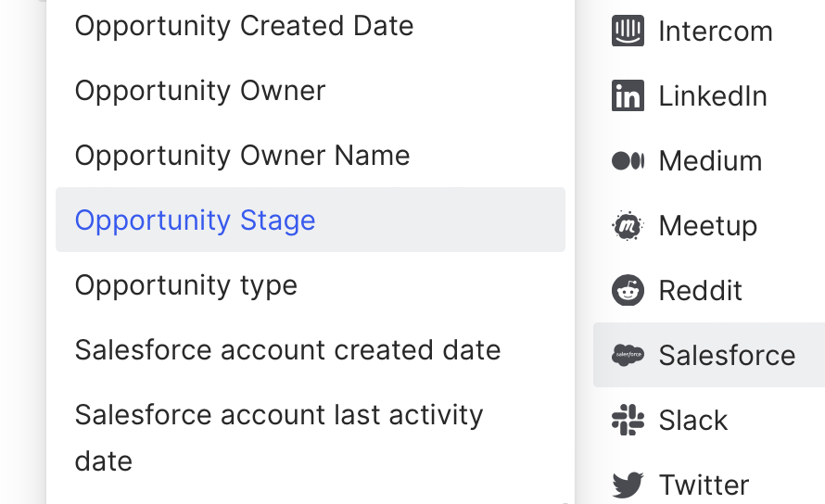Click the Reddit logo icon
825x504 pixels.
[x=628, y=291]
